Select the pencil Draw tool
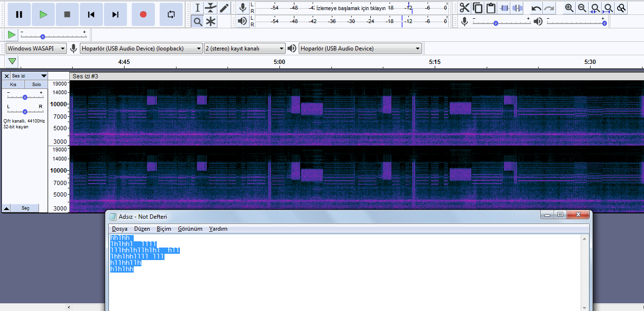The image size is (644, 311). tap(224, 8)
